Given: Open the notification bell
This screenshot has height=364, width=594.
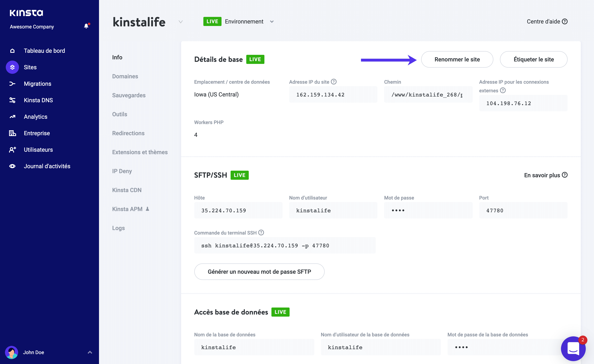Looking at the screenshot, I should [x=86, y=26].
